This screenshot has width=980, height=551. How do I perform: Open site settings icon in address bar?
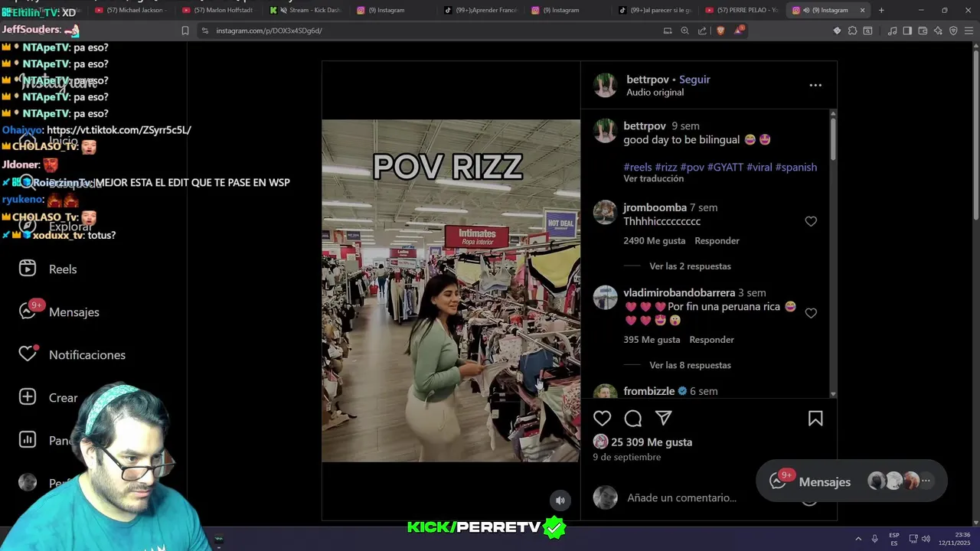point(204,31)
